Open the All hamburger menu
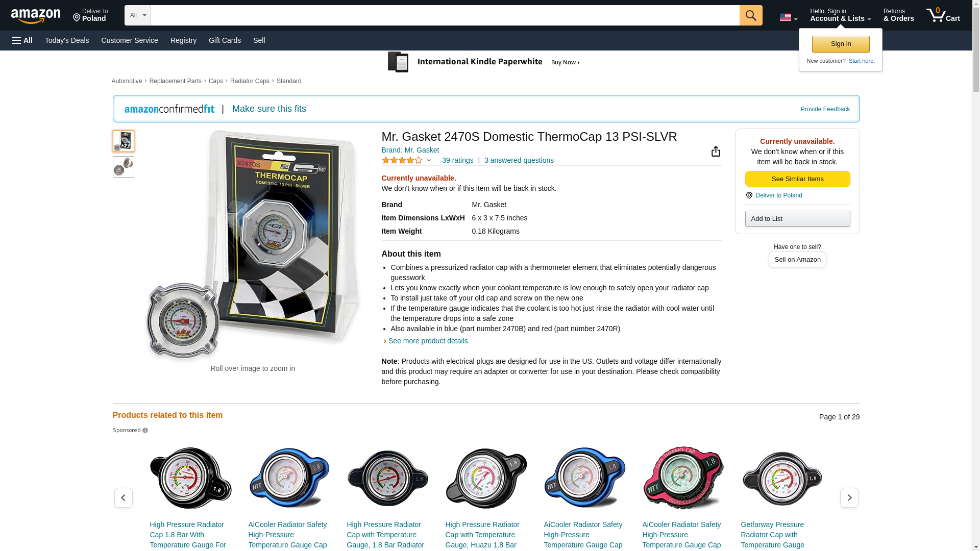 coord(22,40)
